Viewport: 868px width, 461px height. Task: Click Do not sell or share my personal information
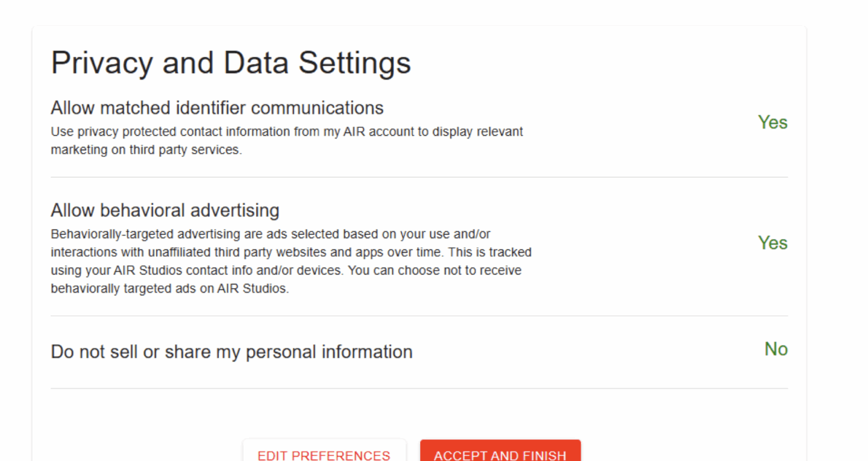tap(231, 351)
